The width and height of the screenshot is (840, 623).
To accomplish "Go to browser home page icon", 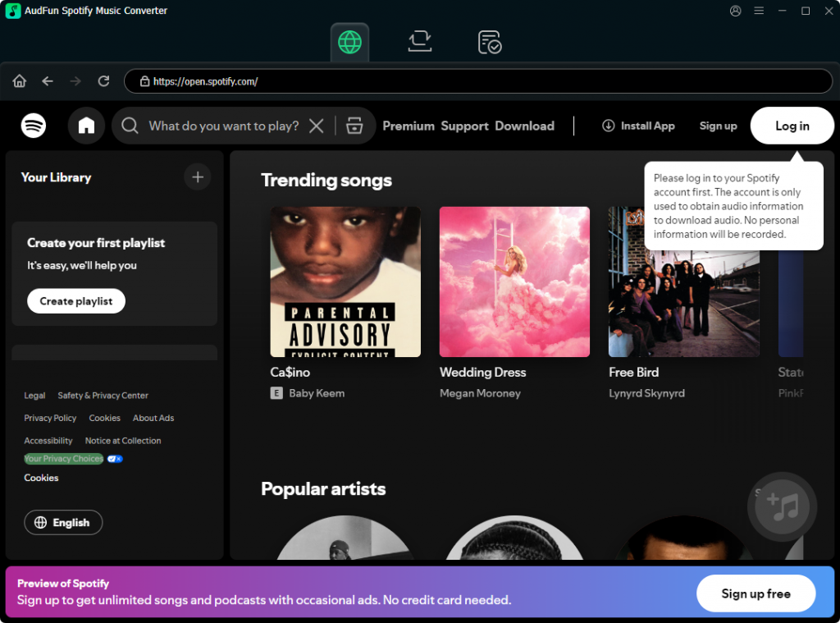I will 20,81.
